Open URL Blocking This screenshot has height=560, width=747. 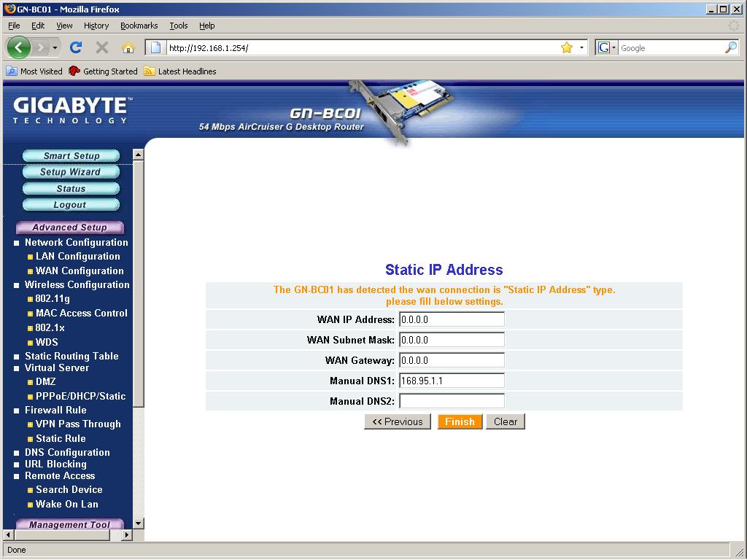tap(55, 464)
